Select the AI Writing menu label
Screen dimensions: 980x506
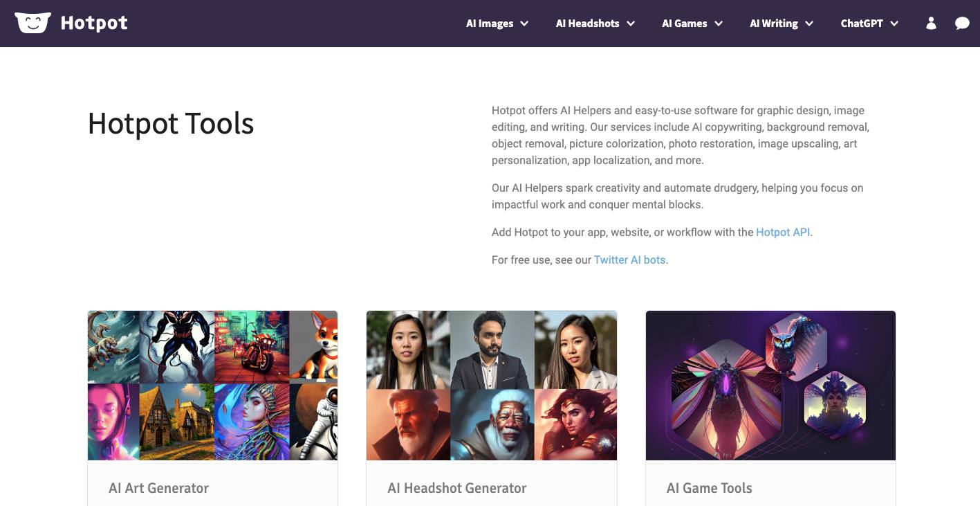(774, 24)
